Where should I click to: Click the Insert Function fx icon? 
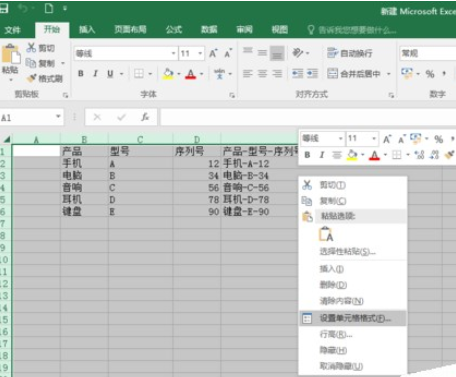click(x=145, y=117)
